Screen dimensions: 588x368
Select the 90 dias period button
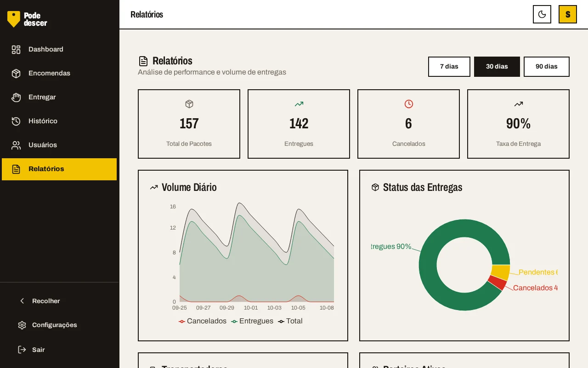pos(547,67)
